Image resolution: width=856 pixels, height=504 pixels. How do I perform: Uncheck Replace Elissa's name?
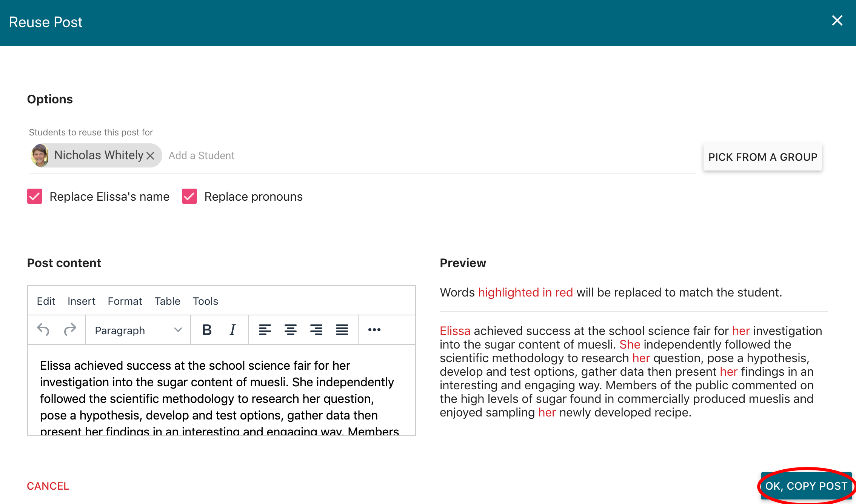(x=35, y=197)
